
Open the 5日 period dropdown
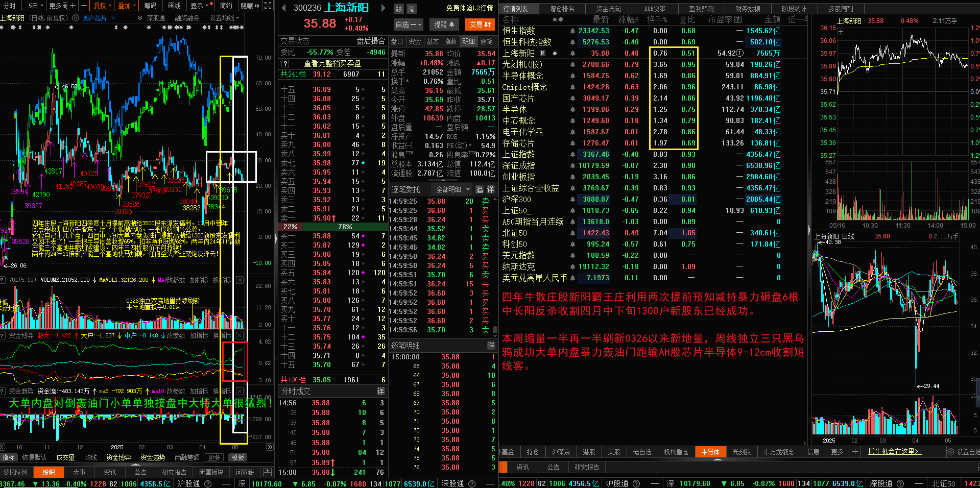pyautogui.click(x=36, y=6)
